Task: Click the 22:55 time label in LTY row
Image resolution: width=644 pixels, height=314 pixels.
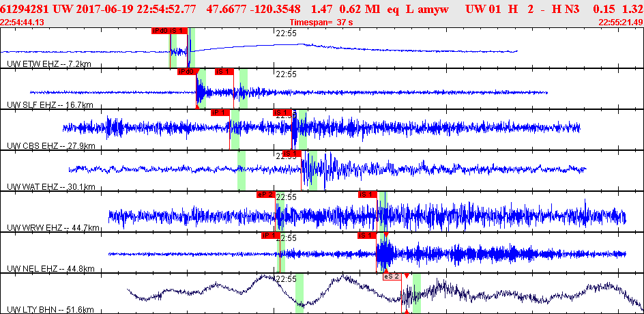Action: coord(286,279)
